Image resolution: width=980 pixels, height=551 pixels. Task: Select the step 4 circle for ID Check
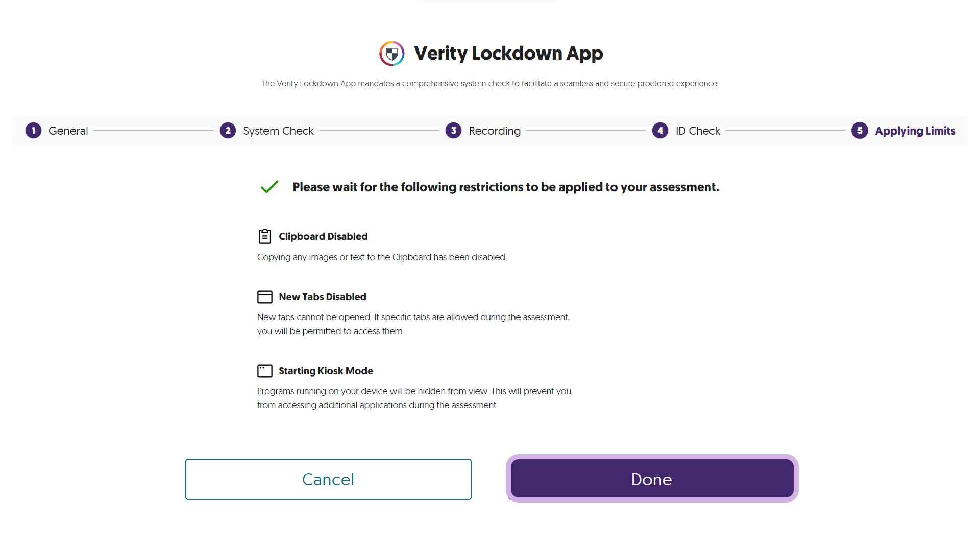point(660,131)
